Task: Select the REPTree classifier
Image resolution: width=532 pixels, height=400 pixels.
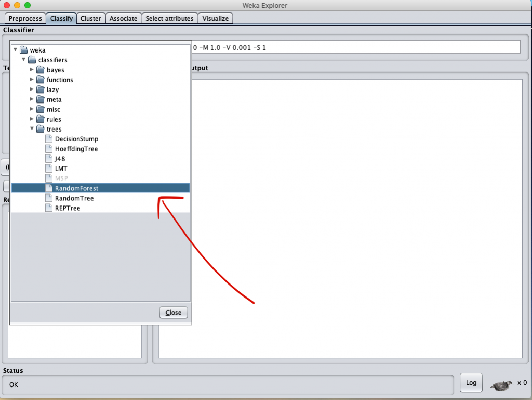Action: click(x=68, y=208)
